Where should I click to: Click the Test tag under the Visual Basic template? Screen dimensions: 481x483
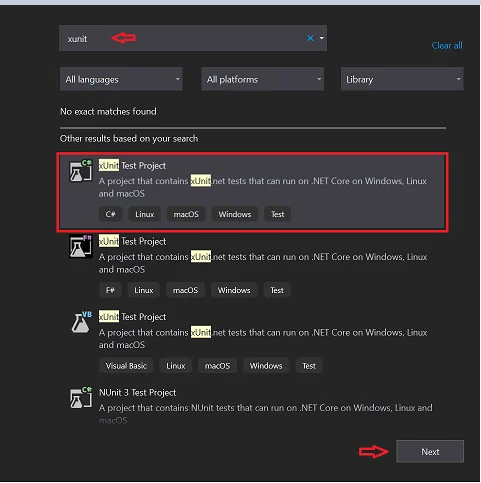(x=309, y=366)
